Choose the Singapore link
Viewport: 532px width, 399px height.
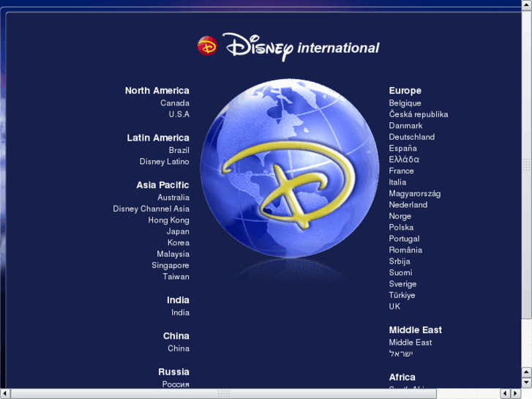pos(171,265)
